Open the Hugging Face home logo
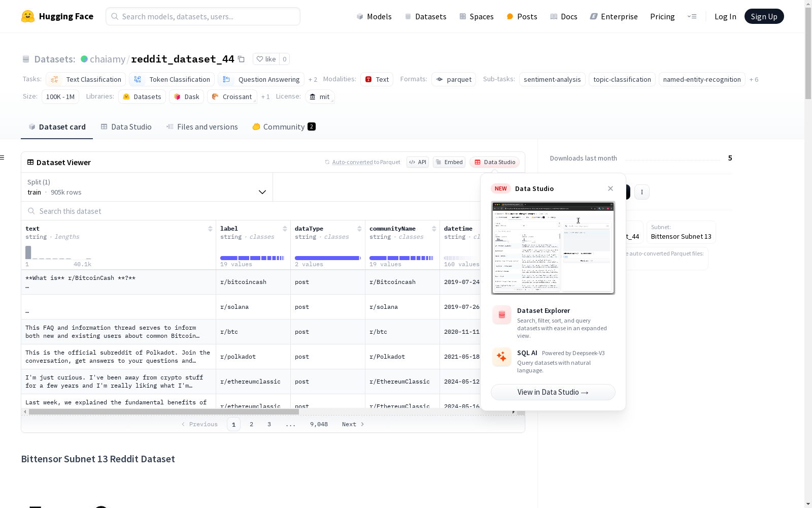Screen dimensions: 812x508 (57, 16)
